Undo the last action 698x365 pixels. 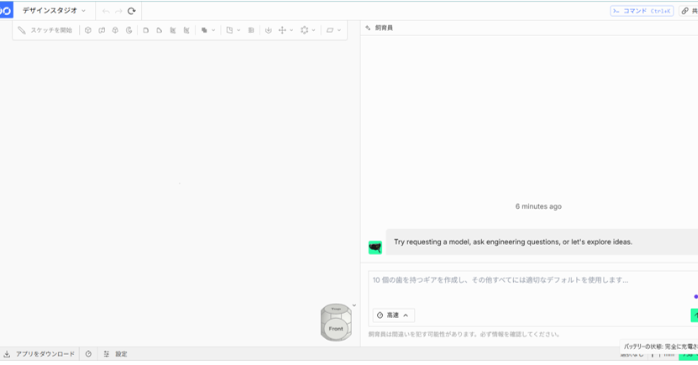point(106,11)
